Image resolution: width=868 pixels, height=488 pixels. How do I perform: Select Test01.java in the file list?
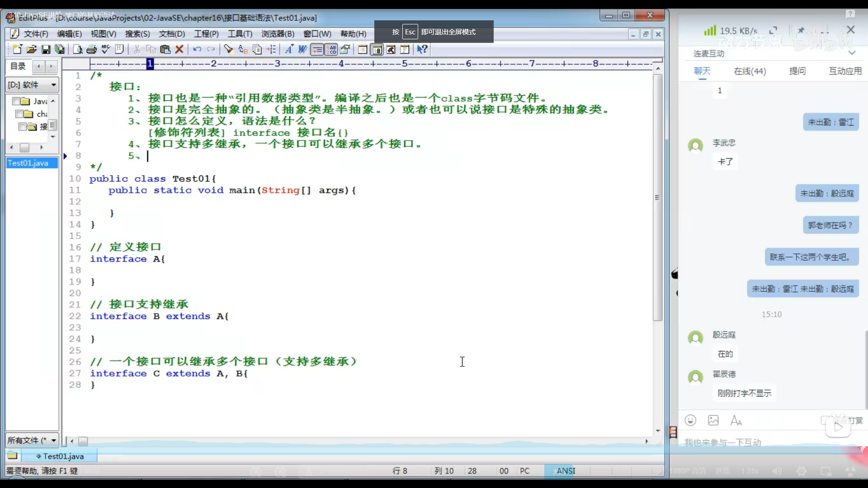coord(28,163)
